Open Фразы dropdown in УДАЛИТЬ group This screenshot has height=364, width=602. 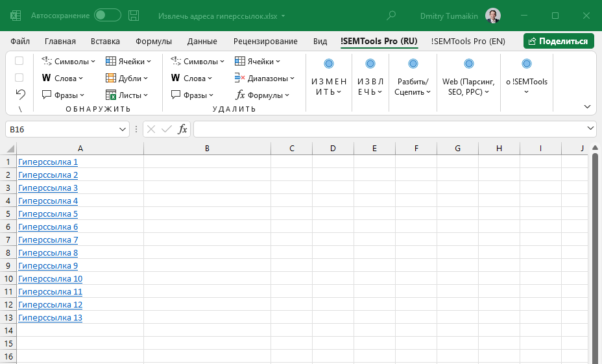(x=192, y=95)
